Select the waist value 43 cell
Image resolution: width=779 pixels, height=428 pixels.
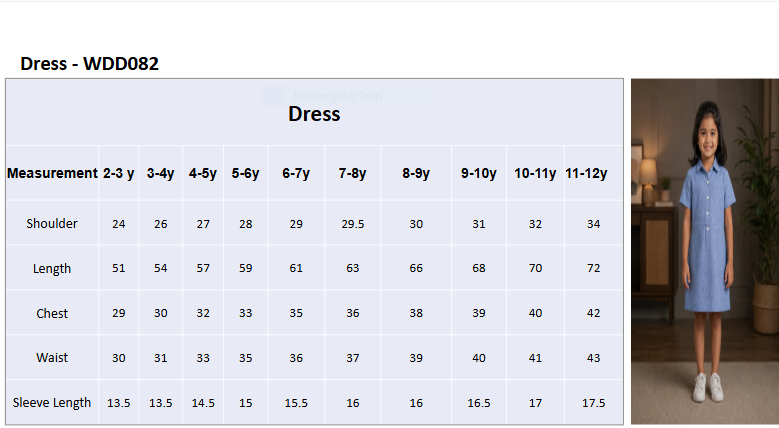coord(593,357)
